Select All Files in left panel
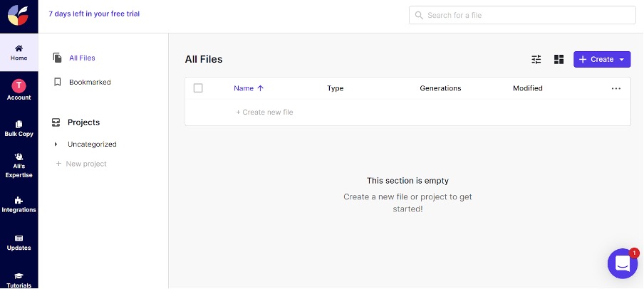This screenshot has width=644, height=289. tap(81, 58)
